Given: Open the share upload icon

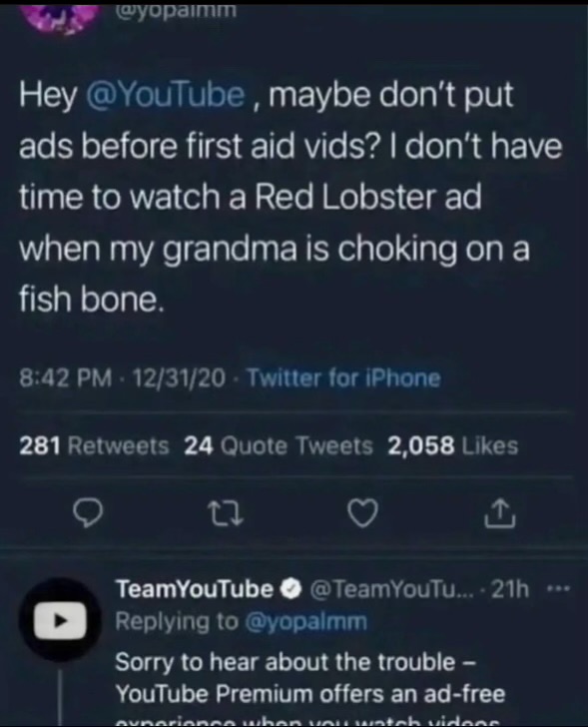Looking at the screenshot, I should [x=500, y=513].
